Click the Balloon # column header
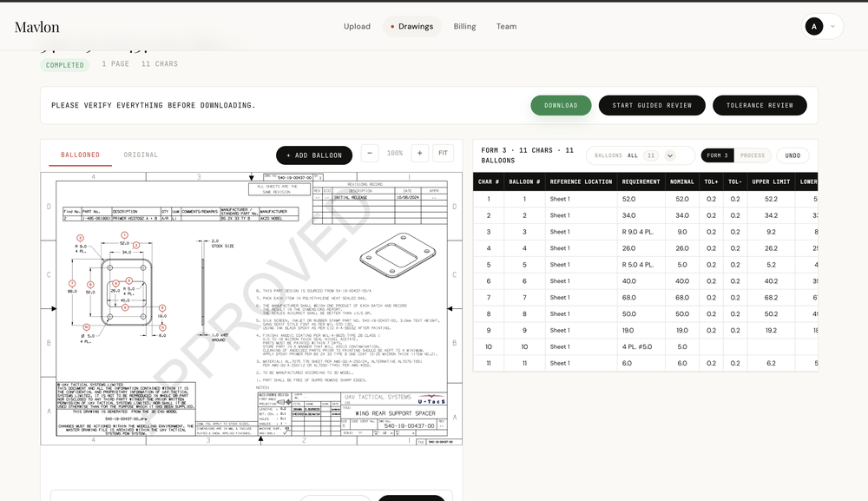The width and height of the screenshot is (868, 501). [x=524, y=181]
